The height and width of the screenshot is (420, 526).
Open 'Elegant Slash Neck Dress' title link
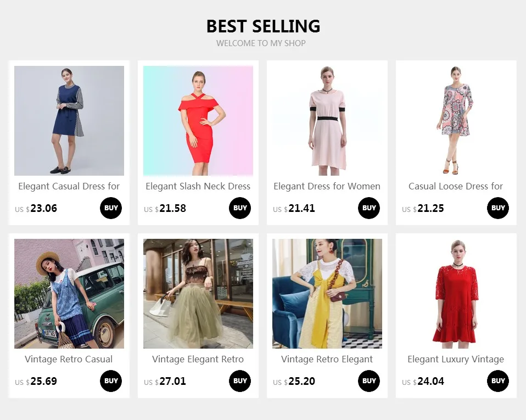pyautogui.click(x=198, y=186)
